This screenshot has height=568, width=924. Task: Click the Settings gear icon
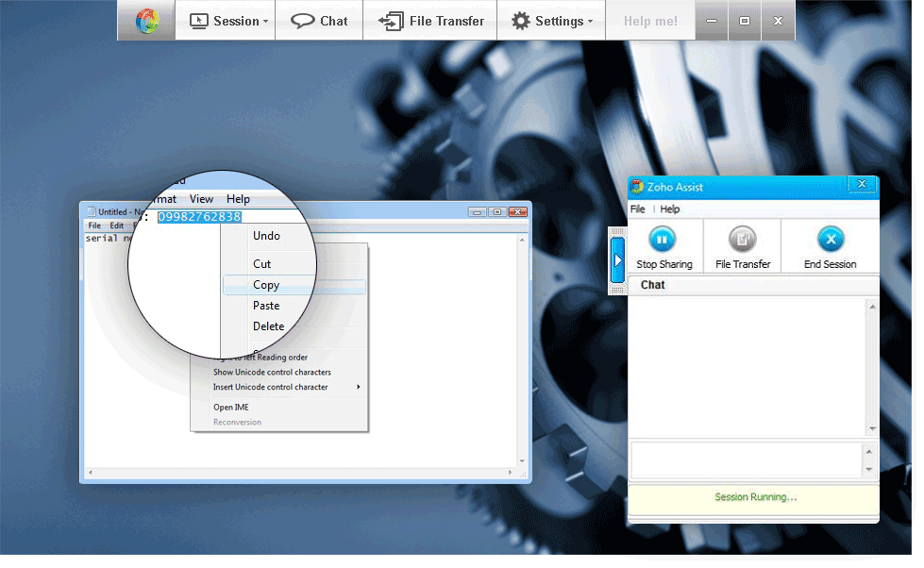(520, 21)
